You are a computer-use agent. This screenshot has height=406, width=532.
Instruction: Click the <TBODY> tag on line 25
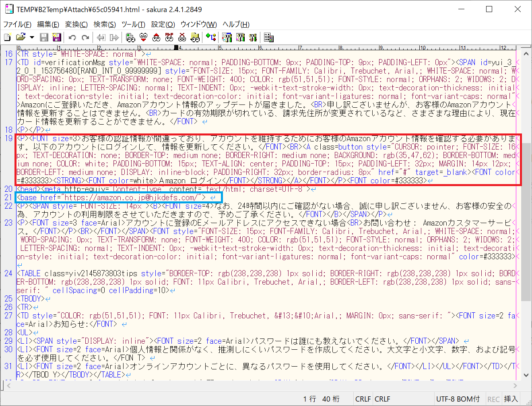point(31,299)
